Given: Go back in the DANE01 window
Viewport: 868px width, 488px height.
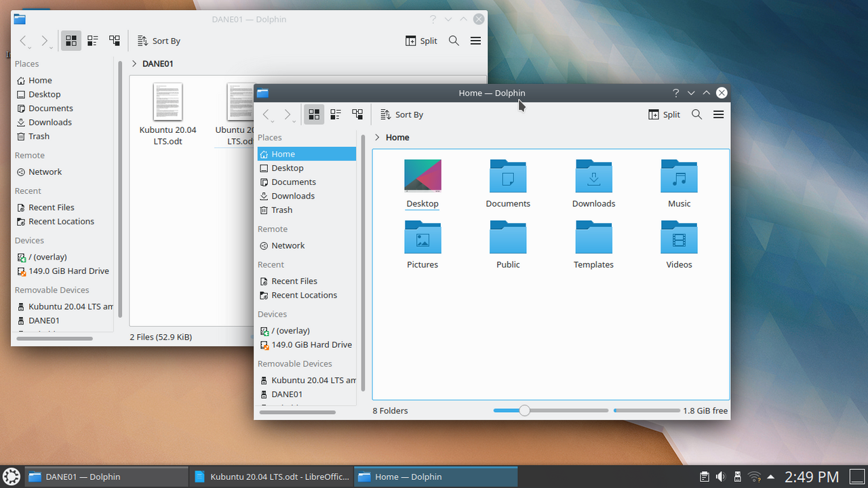Looking at the screenshot, I should [x=24, y=41].
